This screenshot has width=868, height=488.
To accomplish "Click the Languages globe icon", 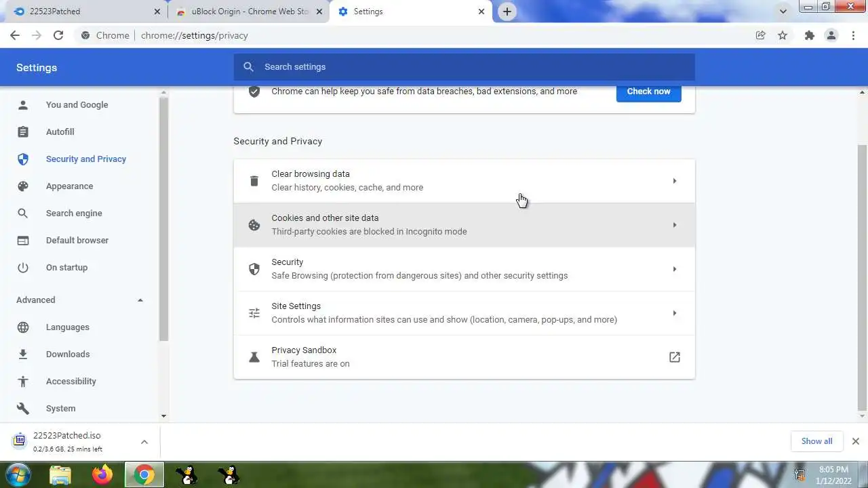I will click(23, 327).
